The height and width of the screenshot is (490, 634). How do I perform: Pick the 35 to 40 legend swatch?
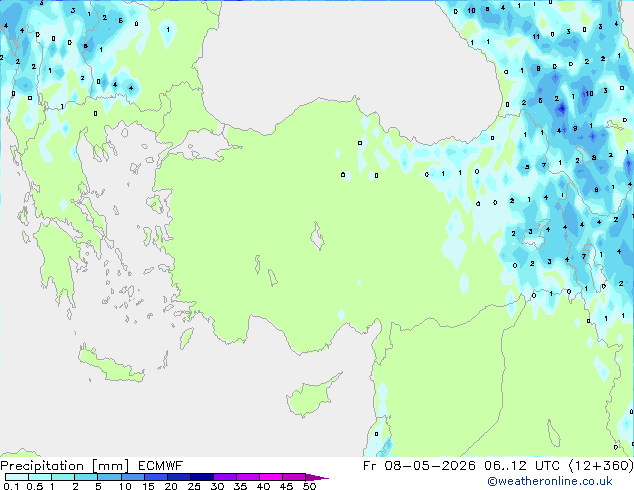pos(247,477)
